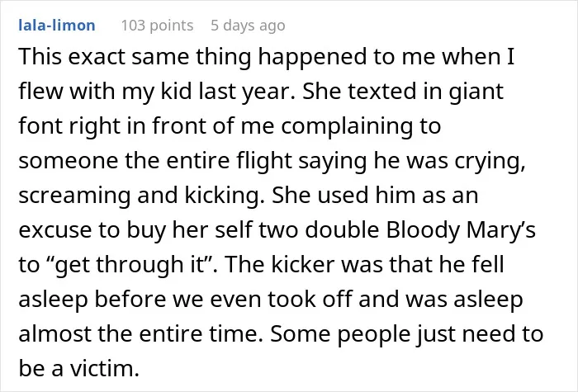Click the words 'She texted in giant'
The width and height of the screenshot is (578, 392).
point(403,92)
